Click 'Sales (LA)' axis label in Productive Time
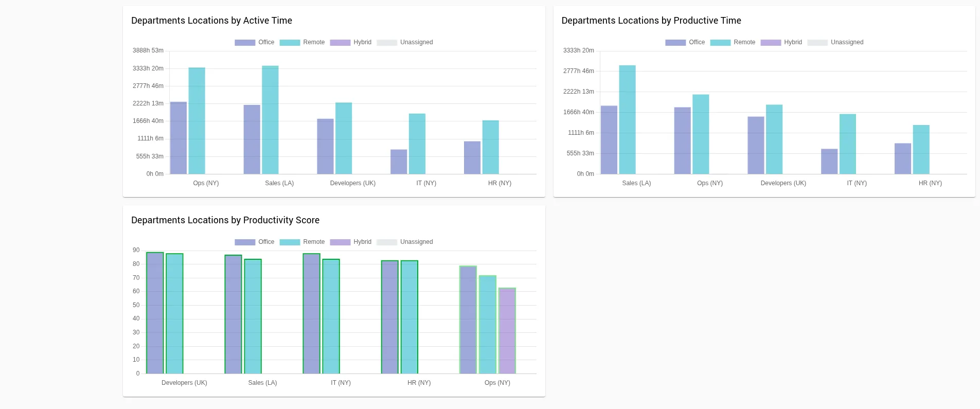The width and height of the screenshot is (980, 409). [x=636, y=183]
